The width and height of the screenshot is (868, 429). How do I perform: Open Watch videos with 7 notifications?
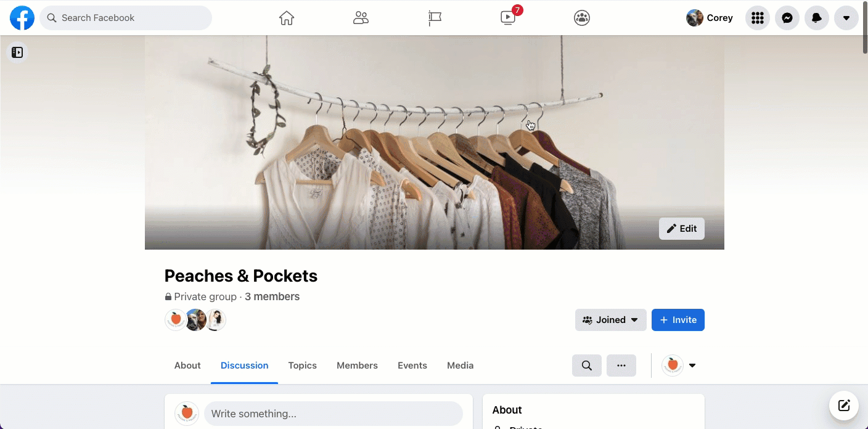pos(509,18)
